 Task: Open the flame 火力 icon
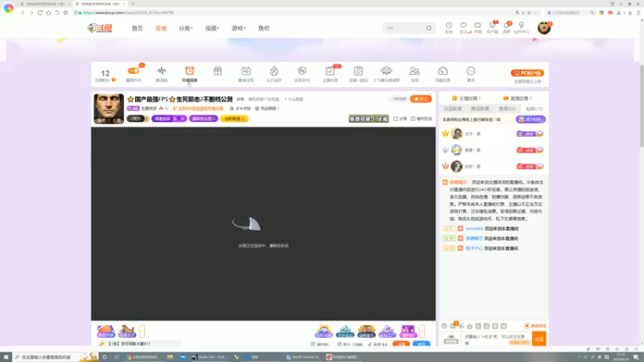point(274,71)
